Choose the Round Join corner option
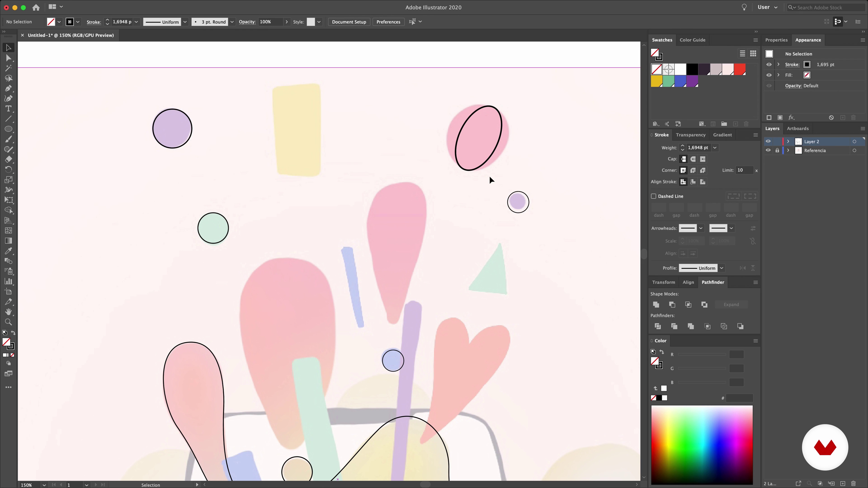The width and height of the screenshot is (868, 488). 693,170
